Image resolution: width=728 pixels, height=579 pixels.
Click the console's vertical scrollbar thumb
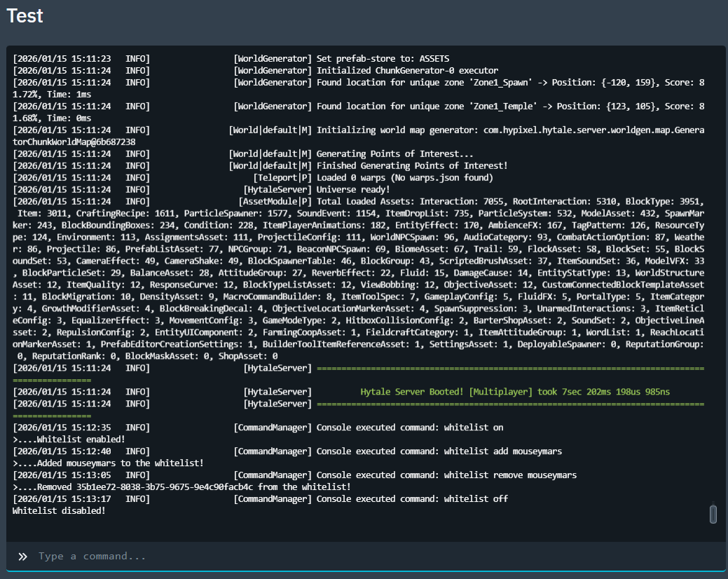point(713,515)
